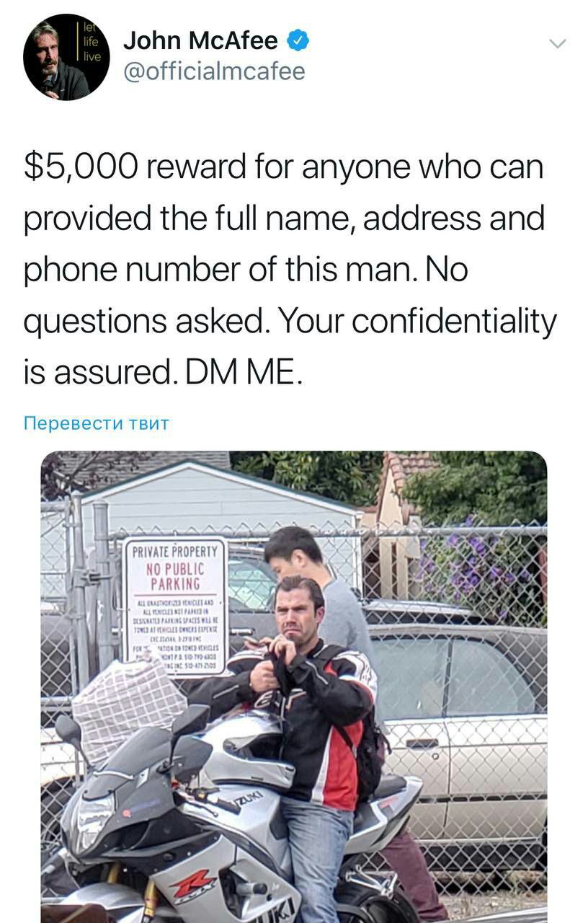
Task: Click the Suzuki logo on fuel tank
Action: point(249,800)
